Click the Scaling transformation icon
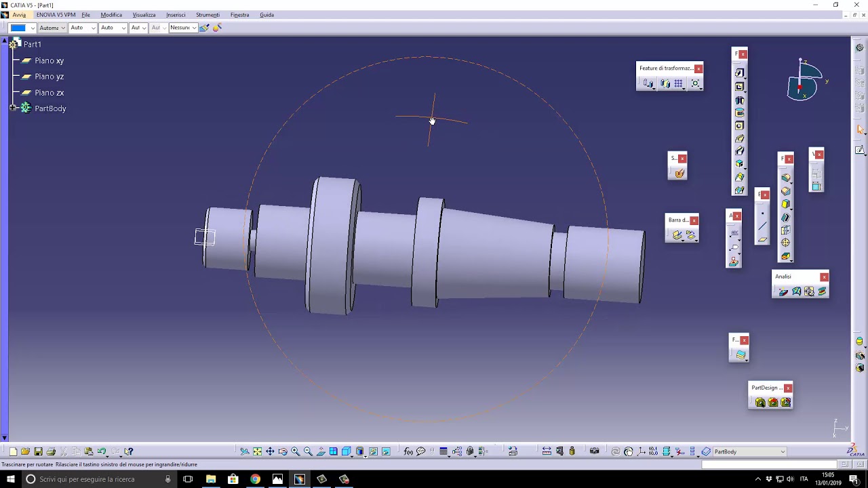868x488 pixels. (x=695, y=83)
